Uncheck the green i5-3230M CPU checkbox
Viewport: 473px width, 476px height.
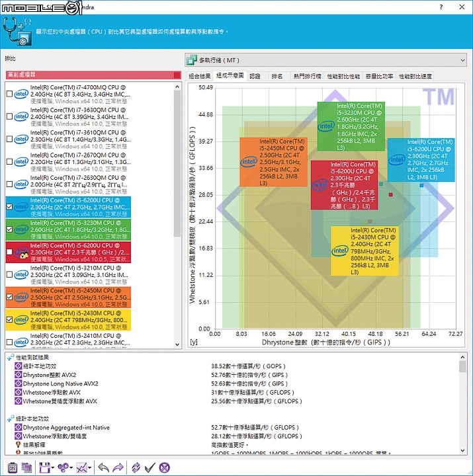click(x=9, y=229)
